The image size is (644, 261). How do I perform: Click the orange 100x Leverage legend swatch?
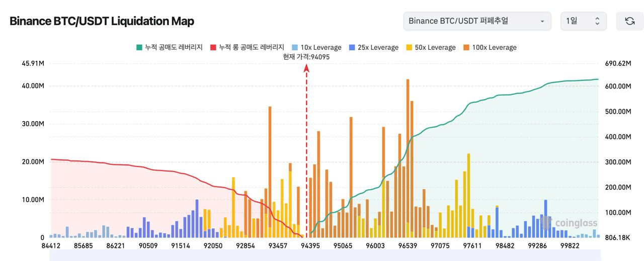coord(467,47)
